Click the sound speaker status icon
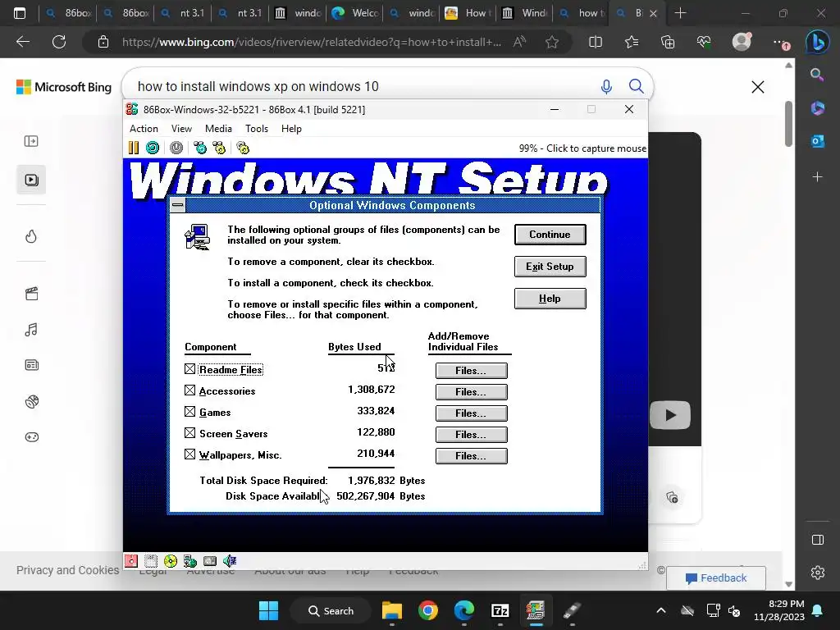 (230, 561)
